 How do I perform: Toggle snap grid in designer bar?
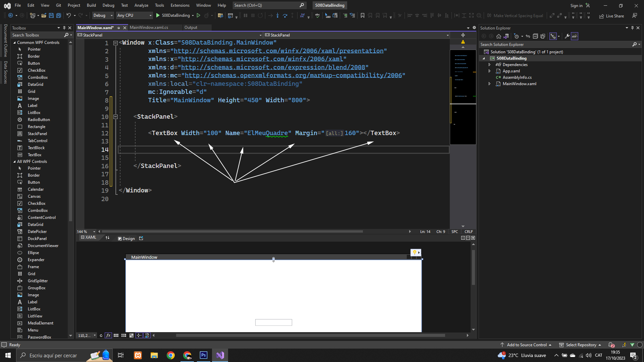116,335
